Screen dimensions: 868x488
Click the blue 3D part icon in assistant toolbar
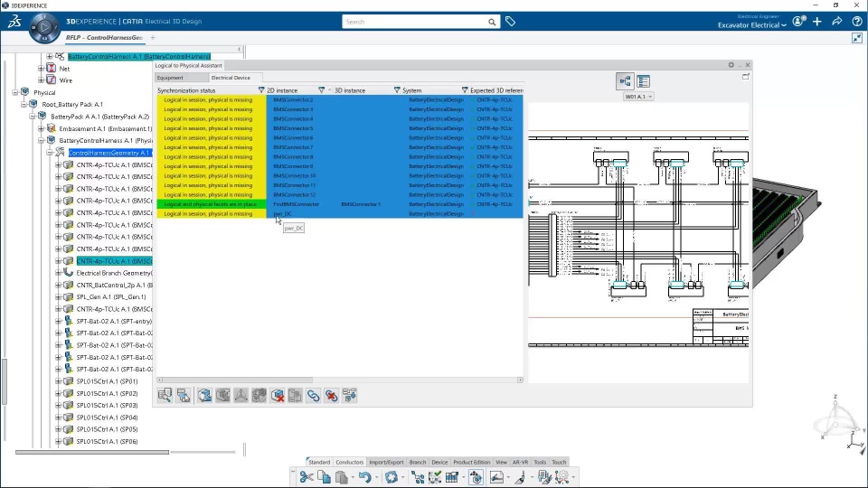click(204, 395)
